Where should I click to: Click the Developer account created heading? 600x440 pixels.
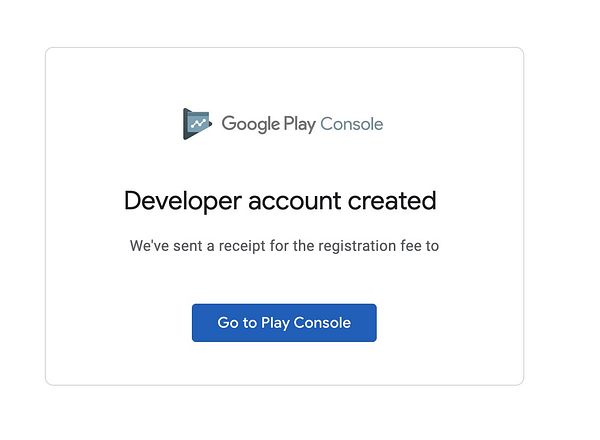click(x=280, y=201)
